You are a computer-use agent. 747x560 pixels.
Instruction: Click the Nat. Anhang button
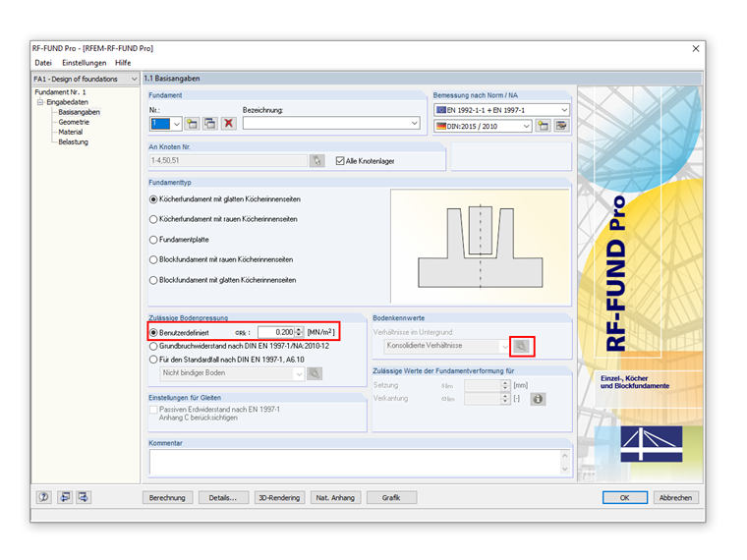pyautogui.click(x=335, y=498)
